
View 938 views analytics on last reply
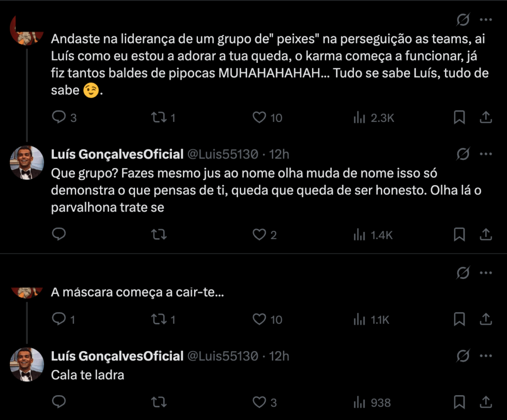click(x=359, y=402)
